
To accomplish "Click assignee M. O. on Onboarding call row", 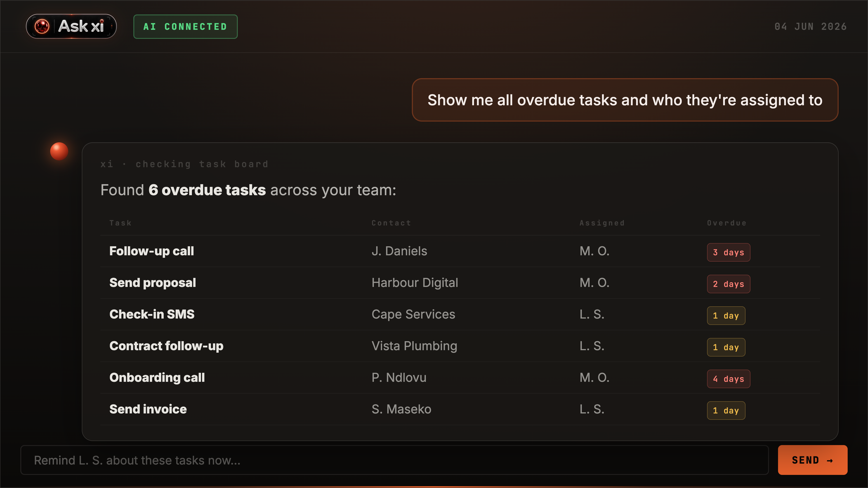I will coord(594,378).
